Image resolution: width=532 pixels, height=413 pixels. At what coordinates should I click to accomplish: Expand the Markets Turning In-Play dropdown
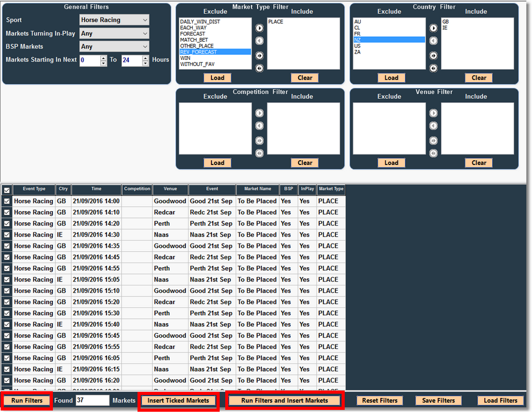(114, 34)
